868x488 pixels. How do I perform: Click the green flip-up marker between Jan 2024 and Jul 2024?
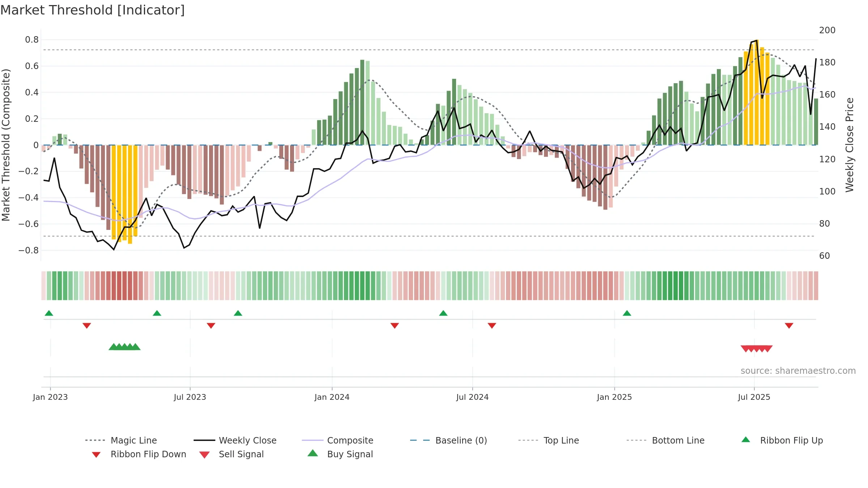pos(443,313)
